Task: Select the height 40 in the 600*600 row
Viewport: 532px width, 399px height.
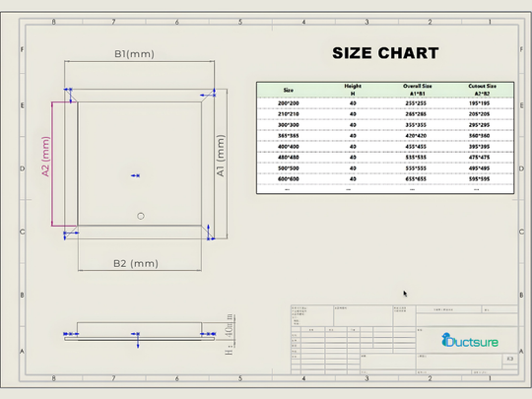Action: (x=353, y=178)
